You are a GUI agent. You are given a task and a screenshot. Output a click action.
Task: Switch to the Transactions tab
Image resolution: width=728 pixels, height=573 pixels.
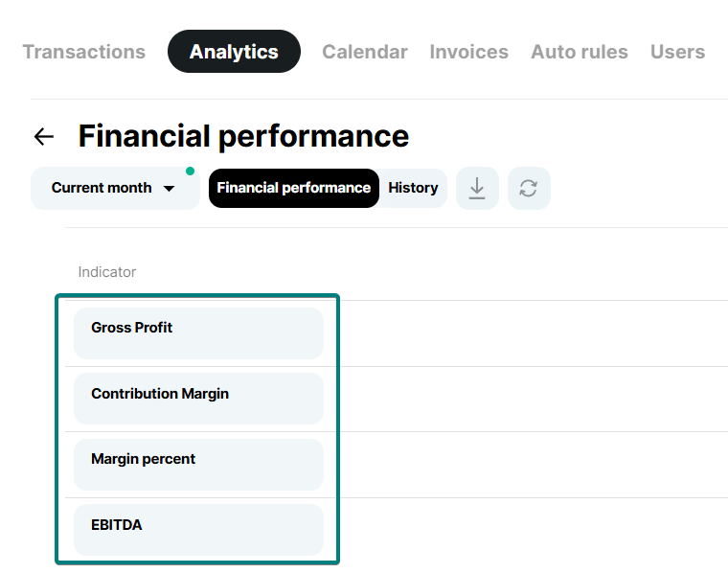click(x=84, y=52)
